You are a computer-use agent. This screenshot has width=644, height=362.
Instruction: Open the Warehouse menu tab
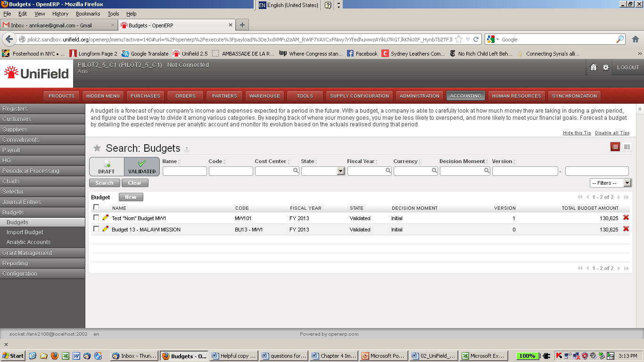tap(264, 96)
